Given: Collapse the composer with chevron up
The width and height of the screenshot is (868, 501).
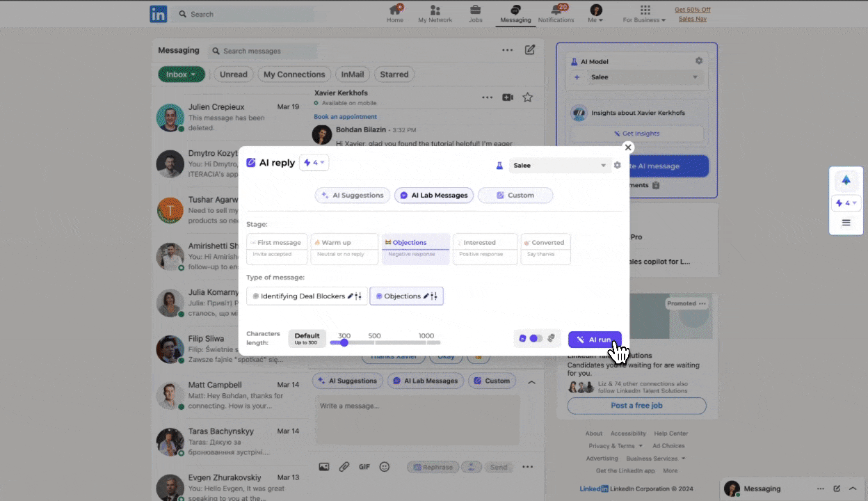Looking at the screenshot, I should click(531, 382).
